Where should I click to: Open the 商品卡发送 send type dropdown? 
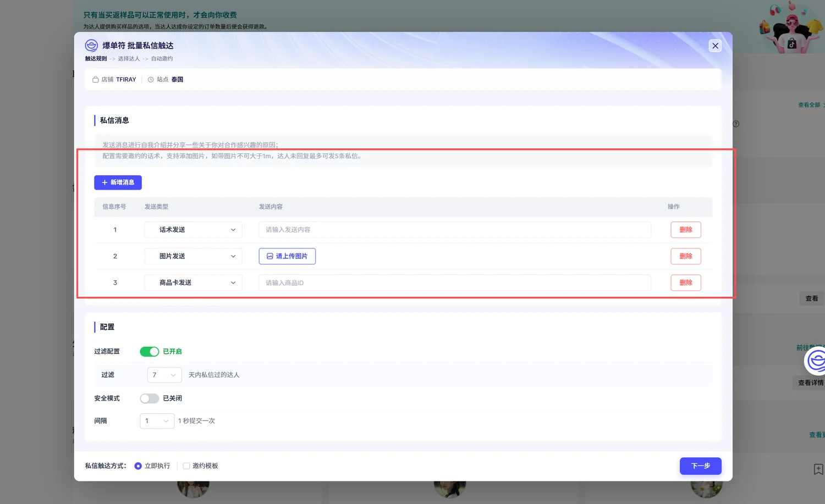[193, 283]
